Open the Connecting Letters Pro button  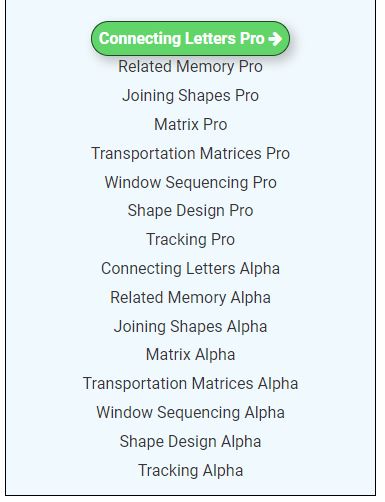pyautogui.click(x=190, y=39)
